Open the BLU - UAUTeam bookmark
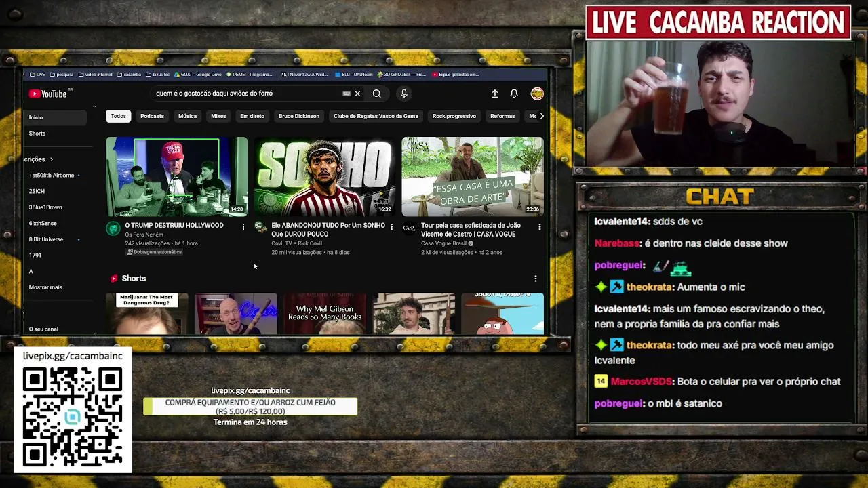This screenshot has height=488, width=868. [x=354, y=75]
